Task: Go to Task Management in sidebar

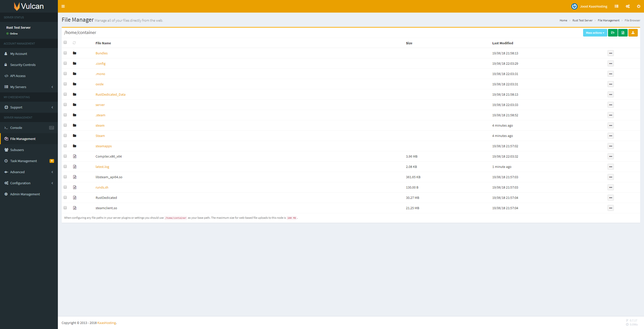Action: [23, 161]
